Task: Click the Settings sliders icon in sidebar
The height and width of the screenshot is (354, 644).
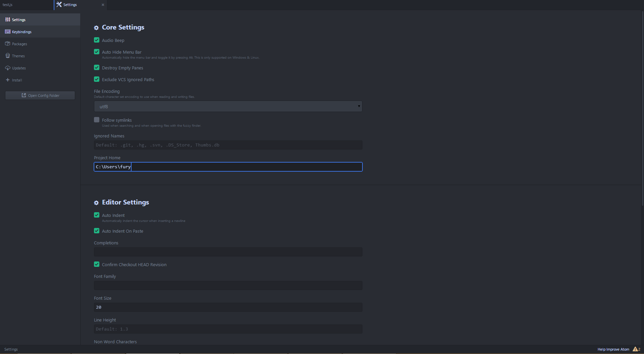Action: 8,20
